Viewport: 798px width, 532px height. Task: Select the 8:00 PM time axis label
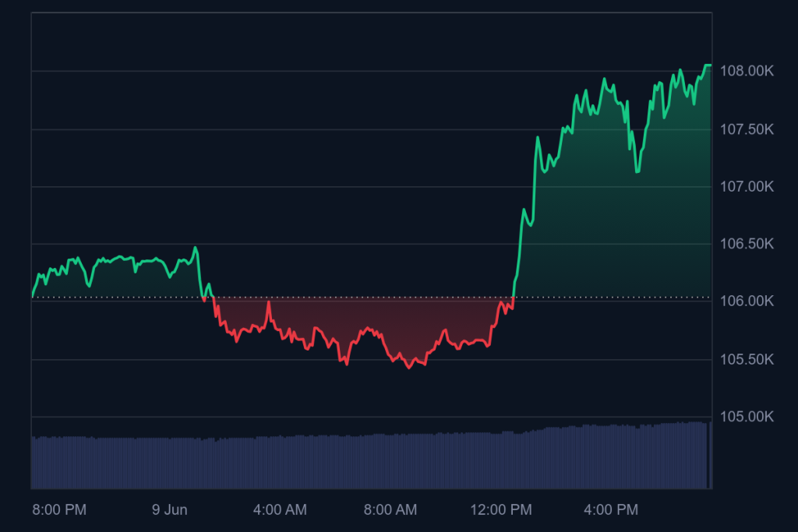tap(59, 510)
